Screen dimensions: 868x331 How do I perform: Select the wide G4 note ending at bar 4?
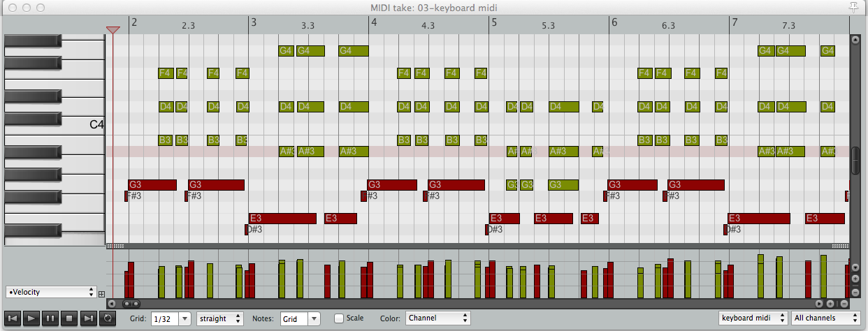(x=354, y=51)
